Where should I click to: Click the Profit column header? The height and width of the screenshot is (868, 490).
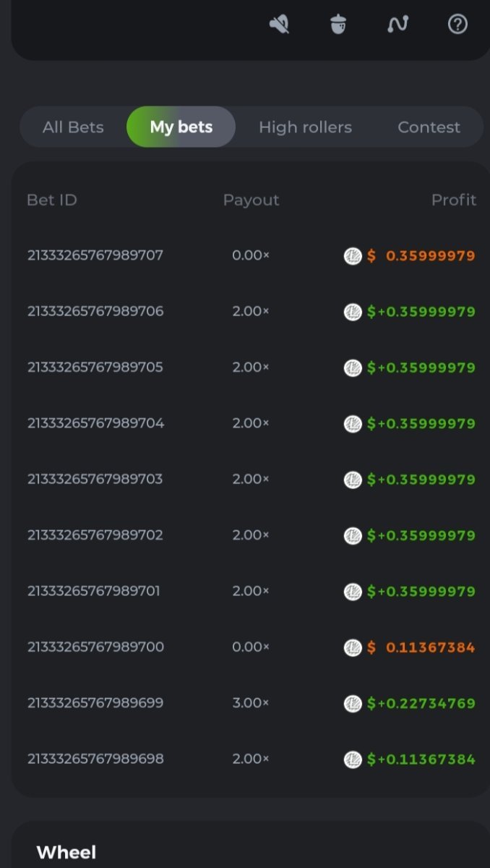[453, 200]
